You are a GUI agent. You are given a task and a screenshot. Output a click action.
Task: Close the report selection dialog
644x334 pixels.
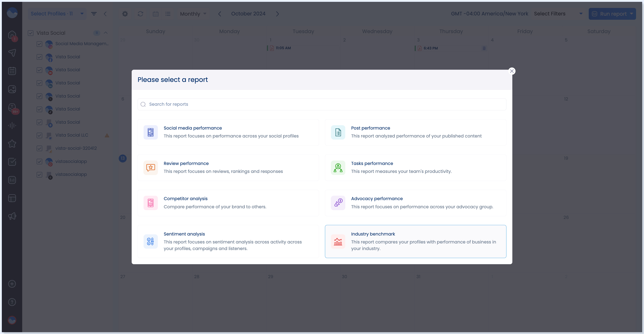pyautogui.click(x=512, y=71)
